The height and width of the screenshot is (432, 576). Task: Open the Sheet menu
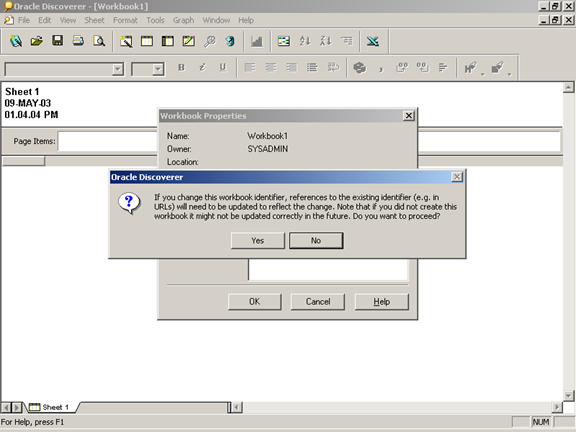[x=94, y=20]
